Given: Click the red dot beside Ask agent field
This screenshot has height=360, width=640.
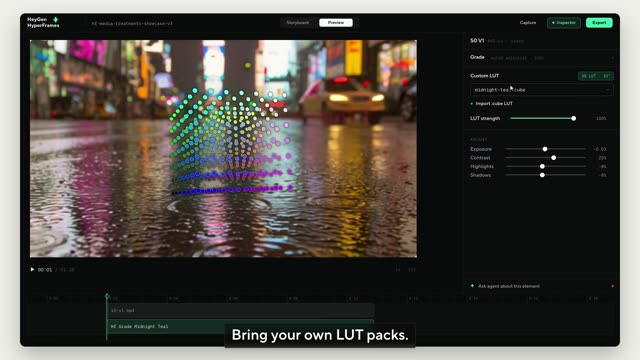Looking at the screenshot, I should click(612, 286).
